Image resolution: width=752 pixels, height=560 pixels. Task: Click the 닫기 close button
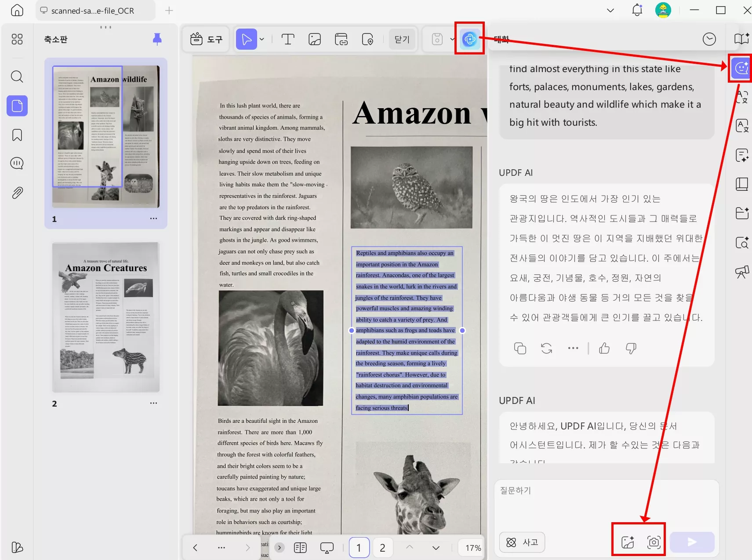coord(402,40)
